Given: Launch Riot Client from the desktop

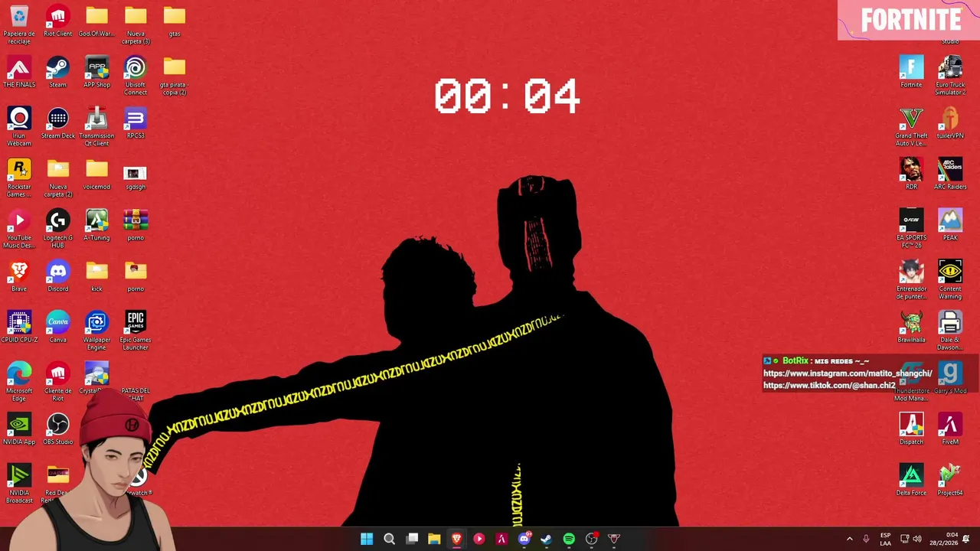Looking at the screenshot, I should coord(58,21).
